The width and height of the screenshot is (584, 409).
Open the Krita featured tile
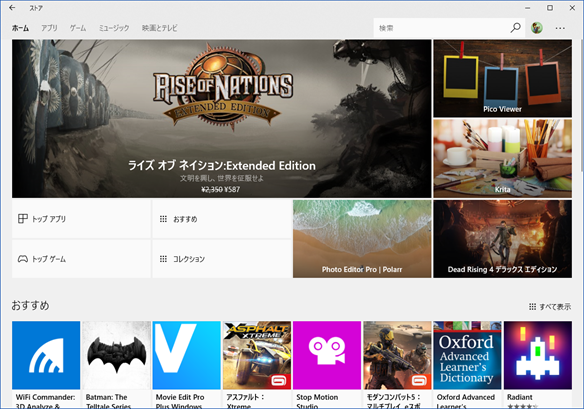tap(502, 158)
